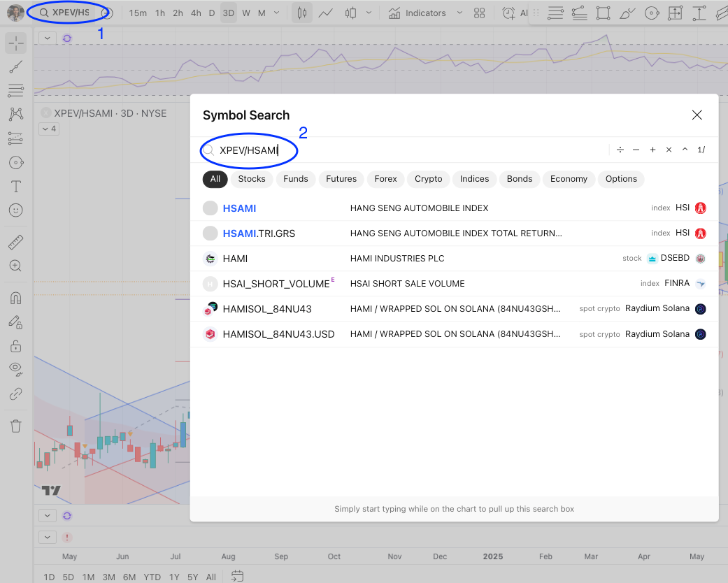728x583 pixels.
Task: Select the price range tool in floating toolbar
Action: [699, 13]
